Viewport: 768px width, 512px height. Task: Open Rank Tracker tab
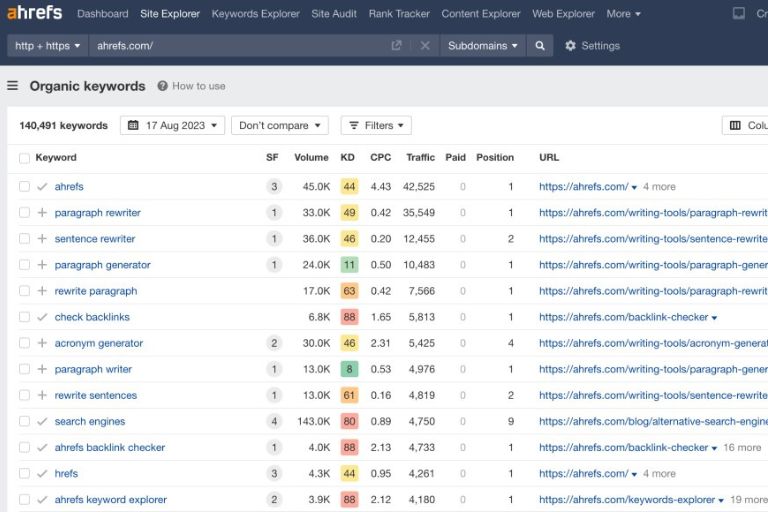click(399, 14)
